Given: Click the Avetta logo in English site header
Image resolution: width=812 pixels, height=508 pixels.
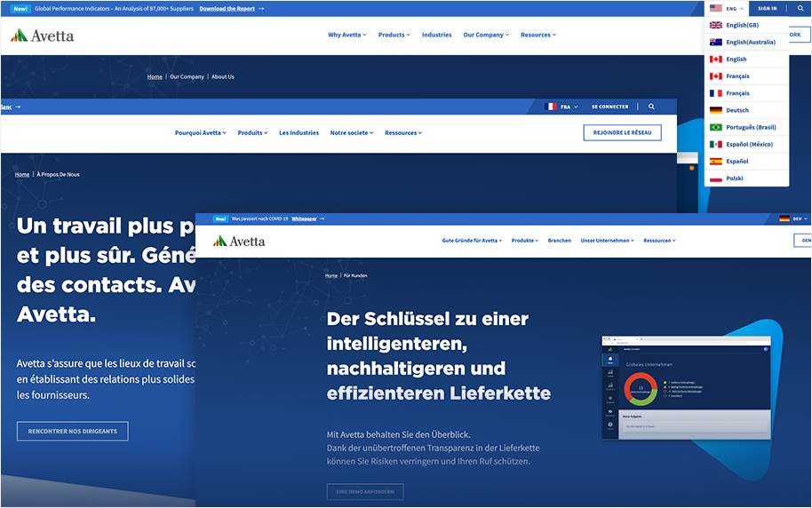Looking at the screenshot, I should coord(42,36).
